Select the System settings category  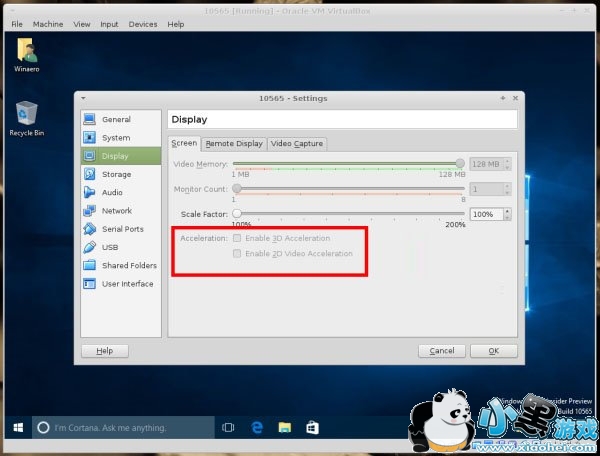(x=115, y=137)
